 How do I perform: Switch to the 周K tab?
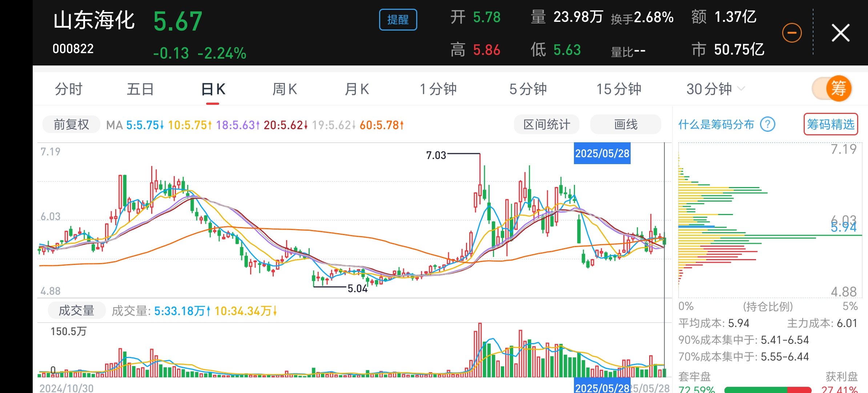[285, 89]
